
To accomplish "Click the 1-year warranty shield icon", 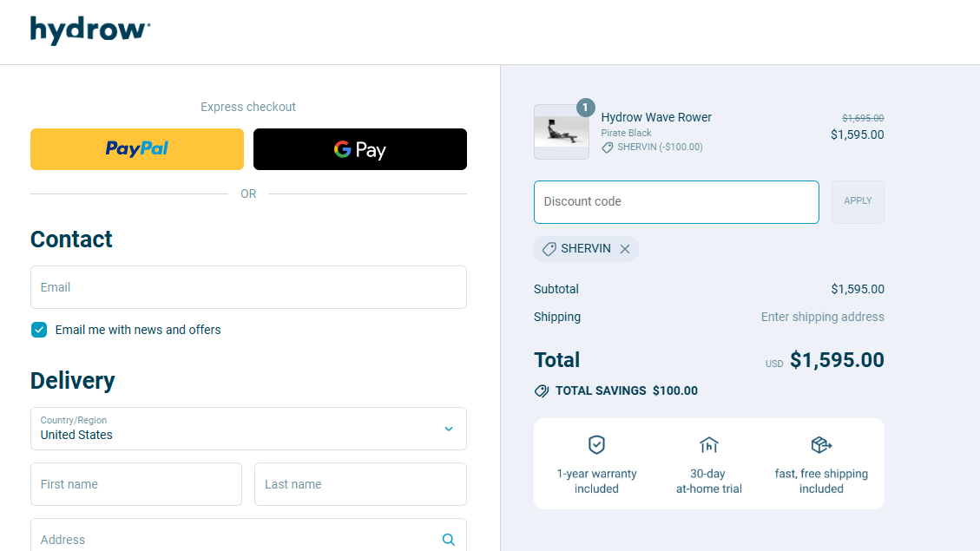I will coord(597,445).
